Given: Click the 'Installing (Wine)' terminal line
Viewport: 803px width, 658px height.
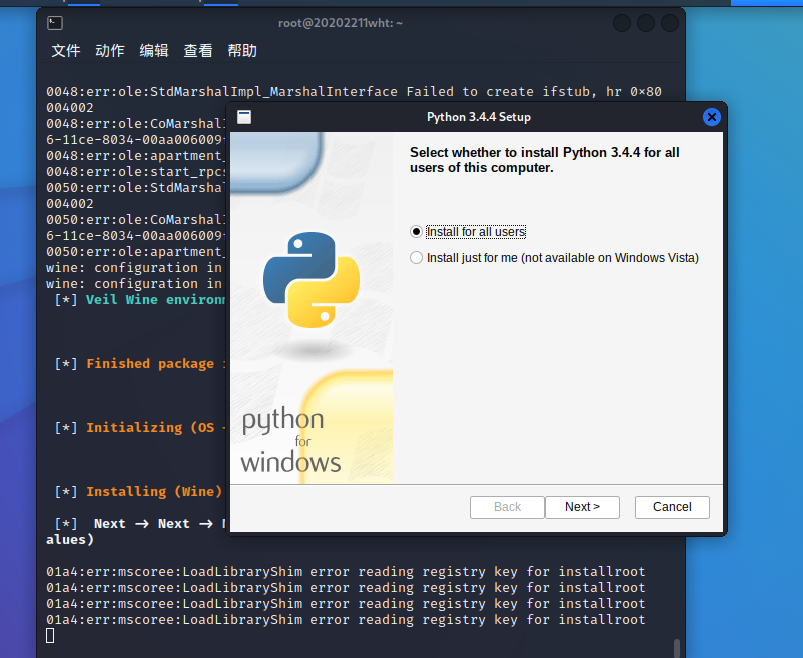Looking at the screenshot, I should click(x=138, y=492).
